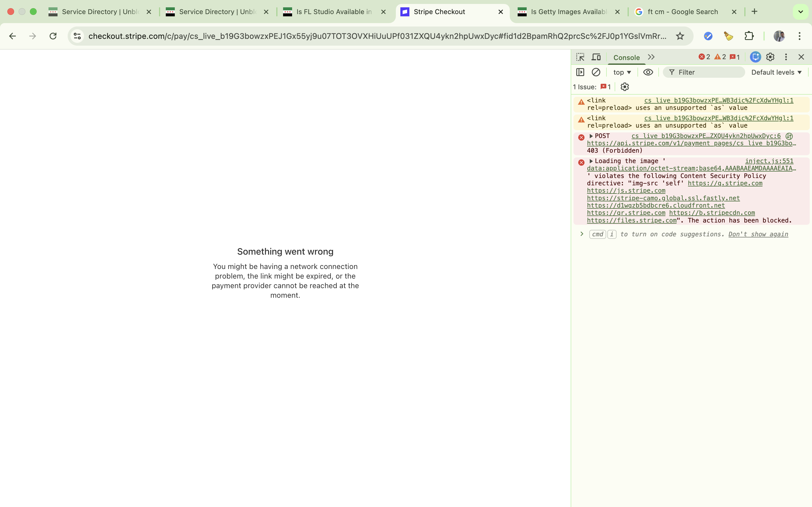Expand the POST 403 Forbidden error

click(x=591, y=136)
